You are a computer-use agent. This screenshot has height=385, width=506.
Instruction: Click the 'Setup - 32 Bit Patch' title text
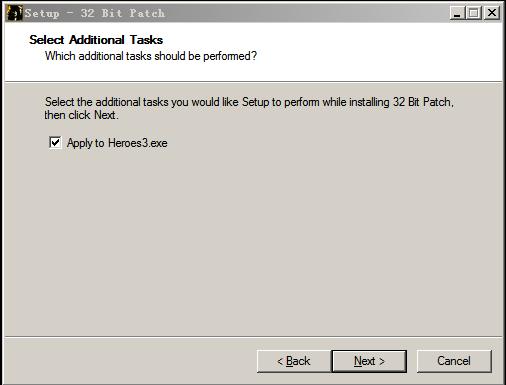point(95,13)
